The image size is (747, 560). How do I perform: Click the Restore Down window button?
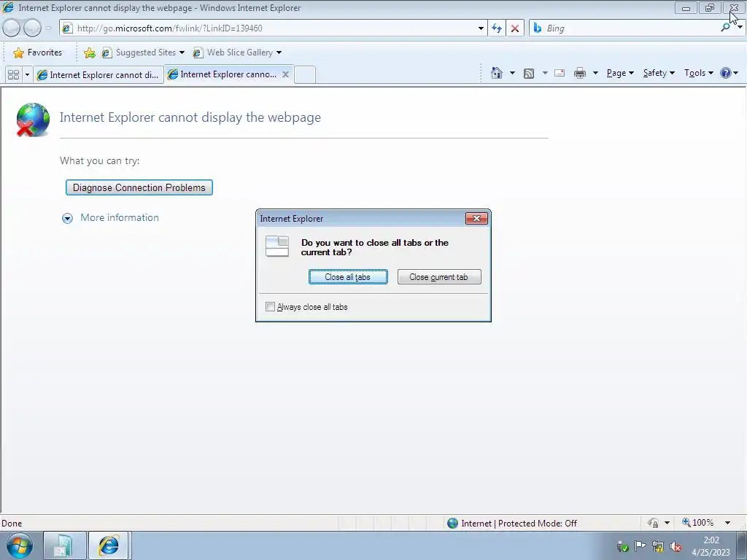pos(710,8)
